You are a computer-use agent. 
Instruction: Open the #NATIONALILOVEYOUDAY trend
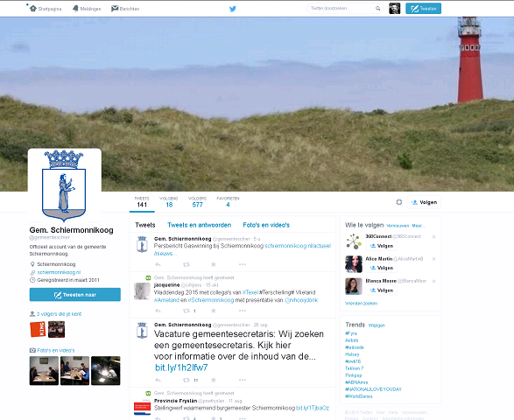[373, 389]
